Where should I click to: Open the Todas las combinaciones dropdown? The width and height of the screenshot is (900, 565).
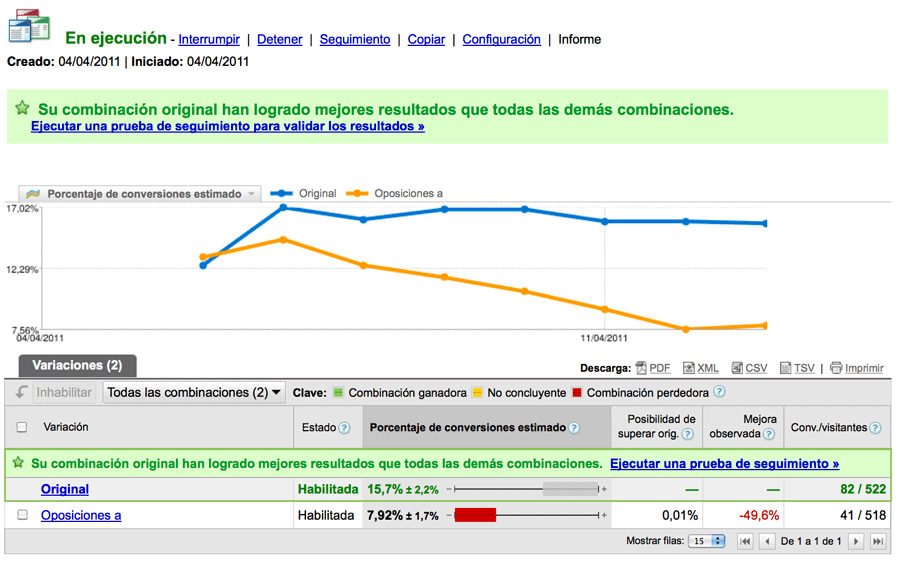(194, 393)
